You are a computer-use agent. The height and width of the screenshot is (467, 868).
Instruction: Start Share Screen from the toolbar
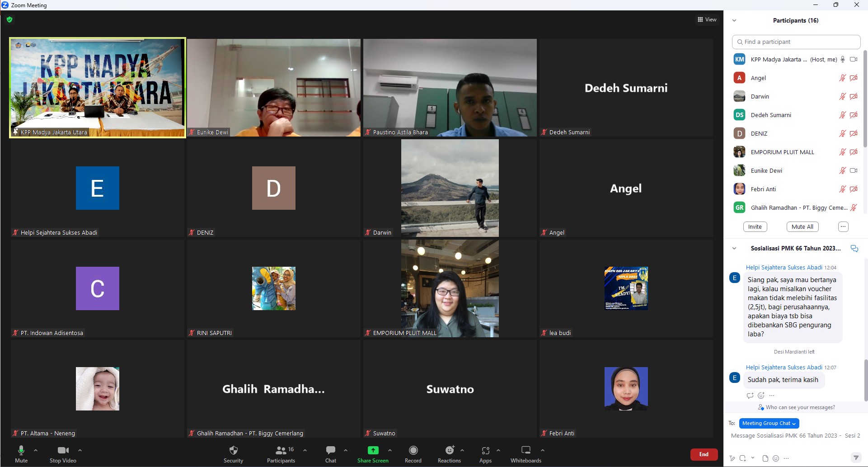pos(373,453)
